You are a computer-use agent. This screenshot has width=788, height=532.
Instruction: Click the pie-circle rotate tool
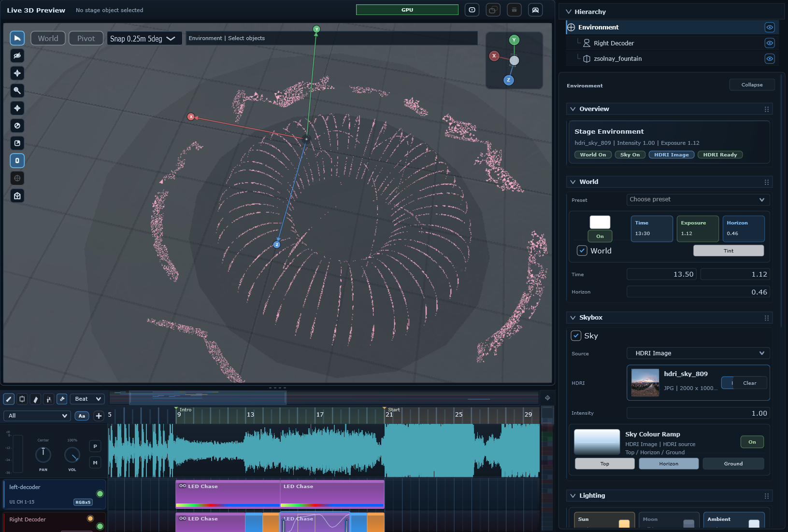point(17,126)
